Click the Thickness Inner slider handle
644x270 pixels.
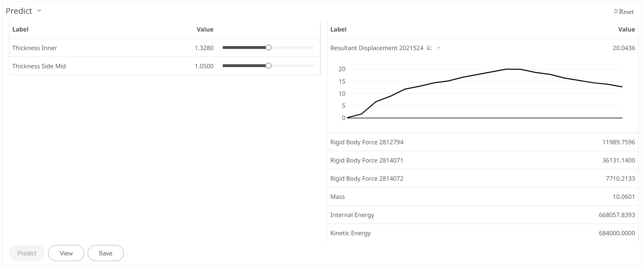tap(268, 48)
